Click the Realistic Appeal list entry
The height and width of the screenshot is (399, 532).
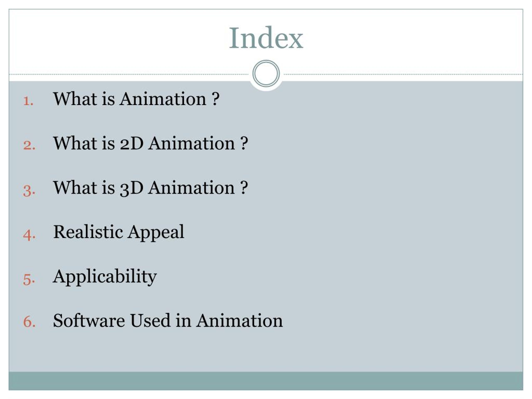point(119,232)
